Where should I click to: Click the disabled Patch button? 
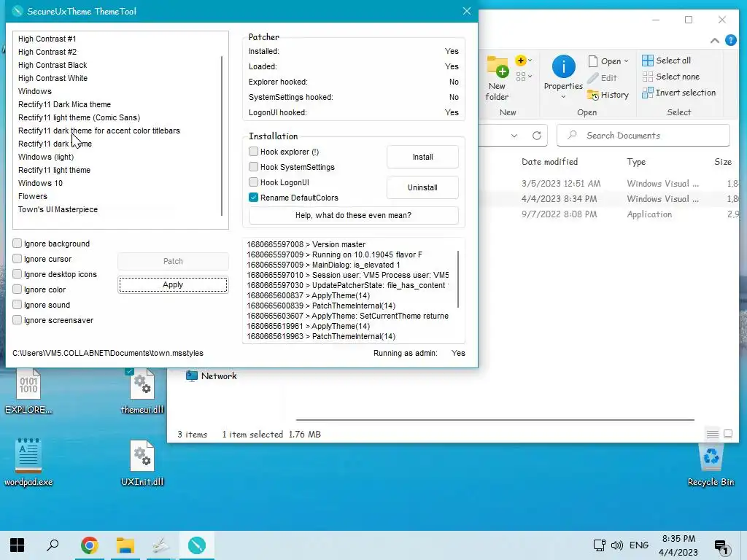(173, 262)
